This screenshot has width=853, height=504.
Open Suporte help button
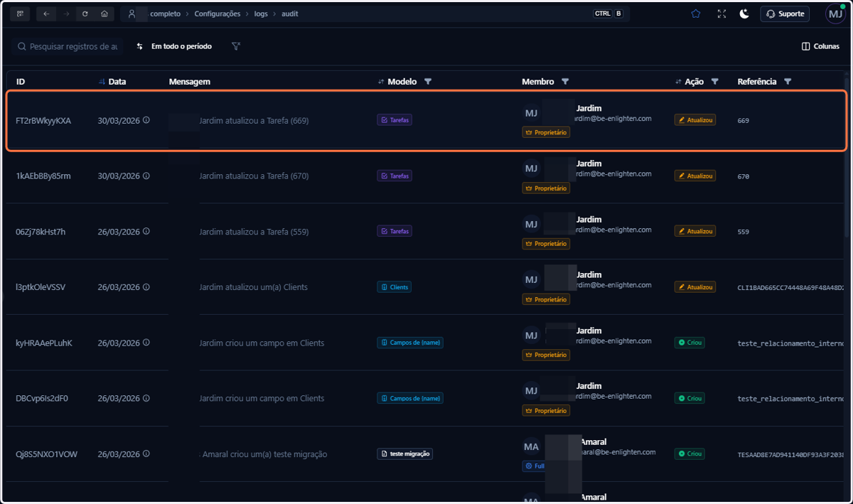click(785, 14)
